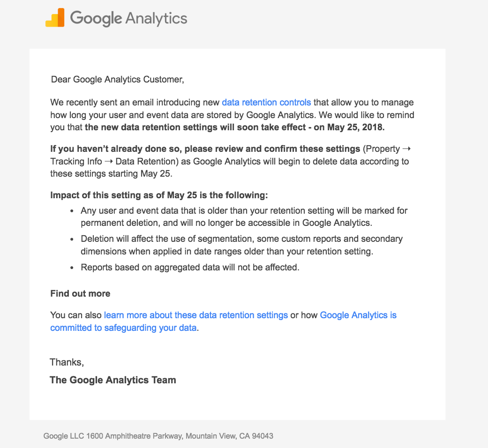Click the Thanks closing line
Viewport: 488px width, 448px height.
(67, 362)
